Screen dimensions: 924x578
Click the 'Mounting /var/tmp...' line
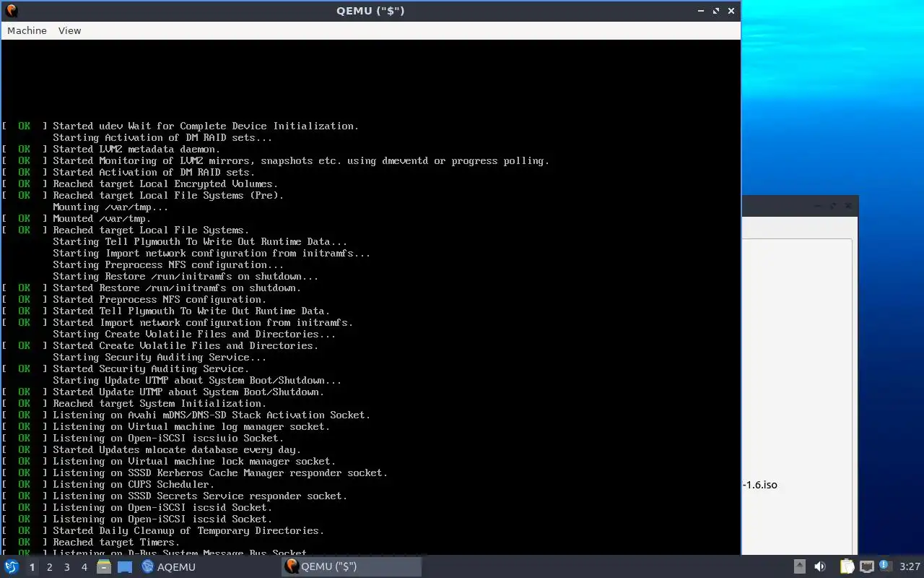pyautogui.click(x=110, y=207)
